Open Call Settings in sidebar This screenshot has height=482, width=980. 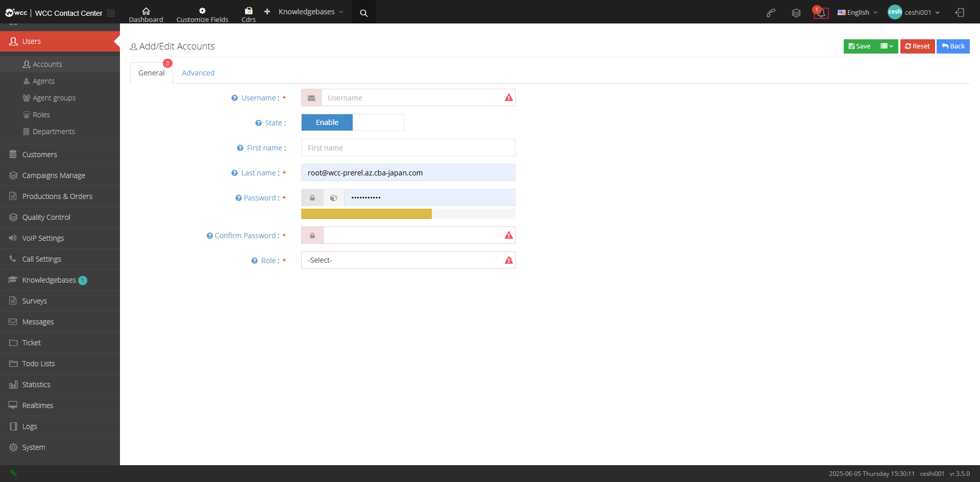pos(60,259)
